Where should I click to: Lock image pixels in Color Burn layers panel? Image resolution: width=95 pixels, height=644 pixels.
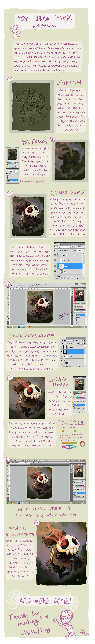[x=68, y=344]
